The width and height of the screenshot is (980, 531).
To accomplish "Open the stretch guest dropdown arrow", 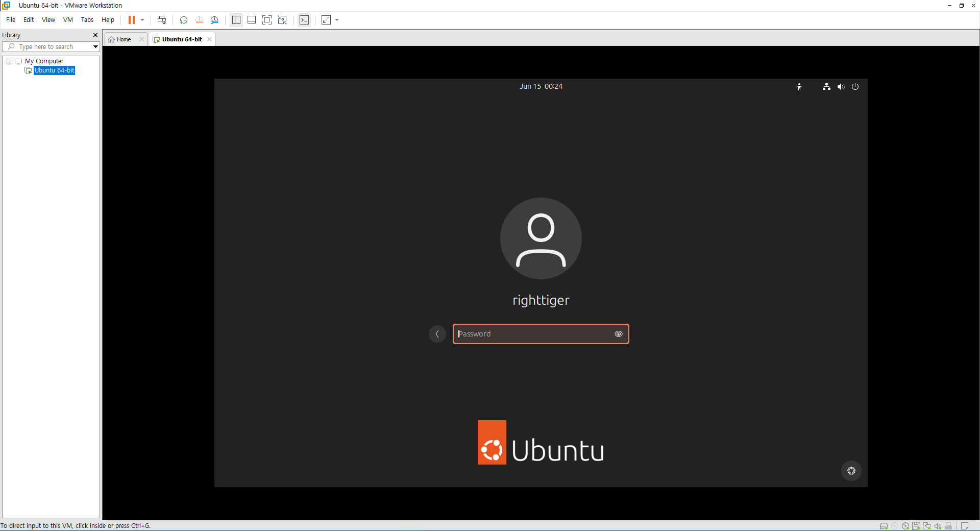I will (x=337, y=20).
